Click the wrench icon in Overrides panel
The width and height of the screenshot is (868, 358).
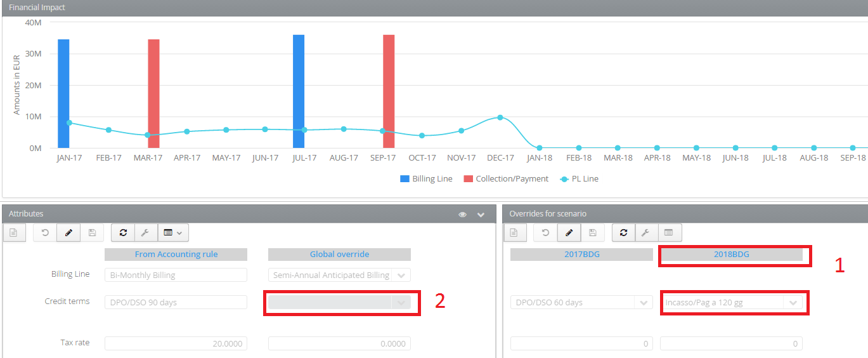646,233
